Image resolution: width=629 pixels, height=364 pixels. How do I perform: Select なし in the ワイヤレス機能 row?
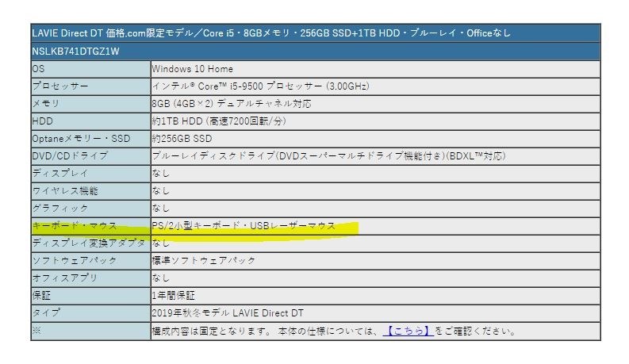pos(160,191)
